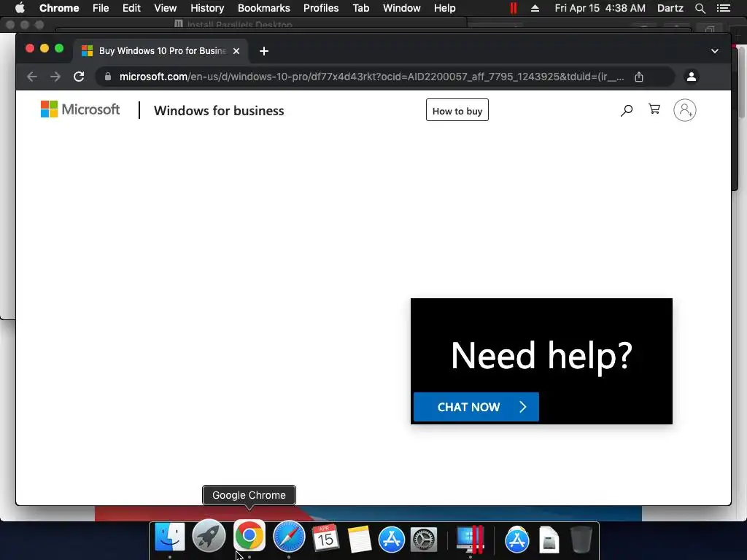The image size is (747, 560).
Task: Open the Microsoft site search icon
Action: [627, 111]
